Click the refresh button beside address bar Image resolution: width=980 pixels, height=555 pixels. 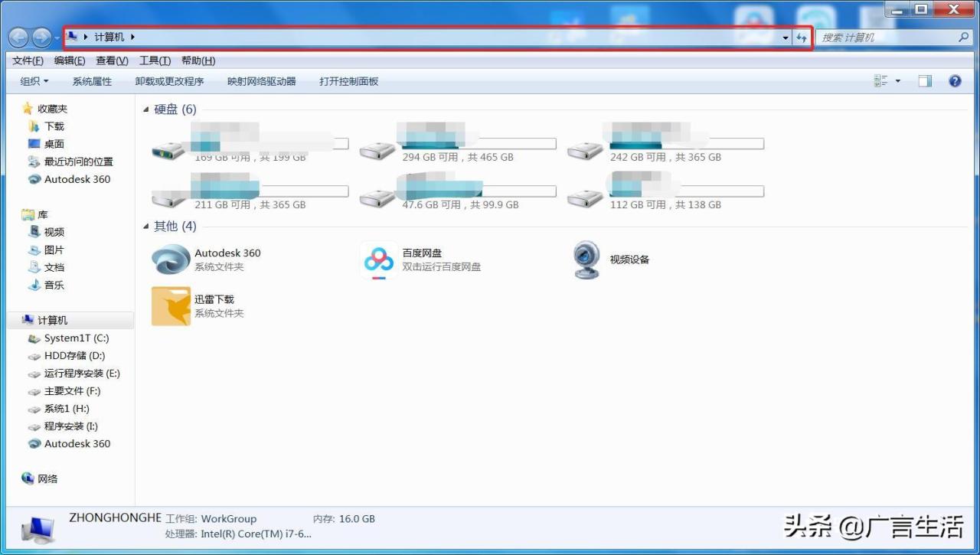(x=802, y=38)
